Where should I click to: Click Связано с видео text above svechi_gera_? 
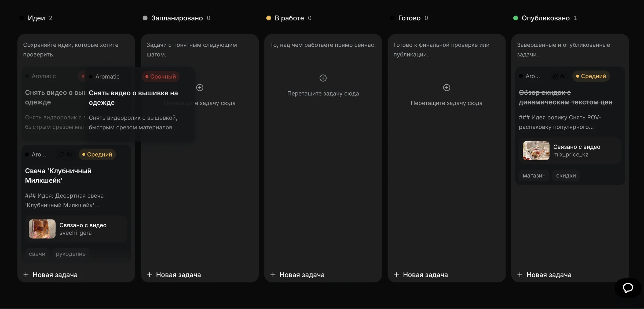coord(83,225)
